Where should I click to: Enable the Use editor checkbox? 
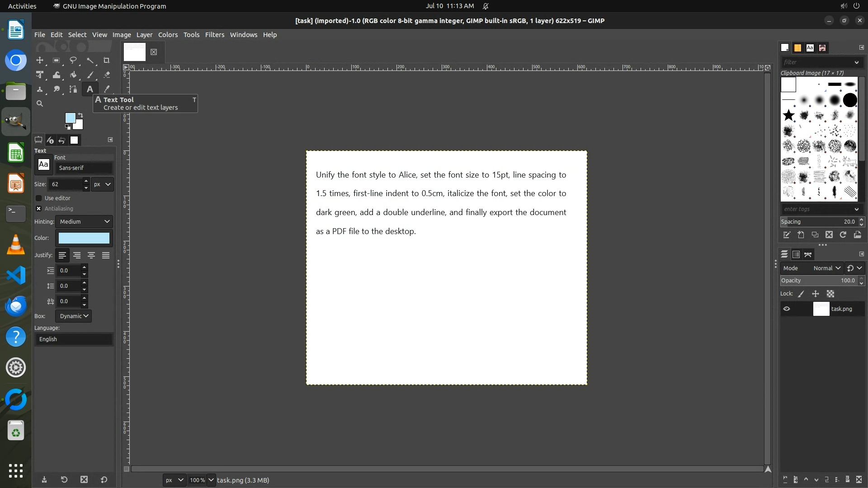[x=39, y=198]
